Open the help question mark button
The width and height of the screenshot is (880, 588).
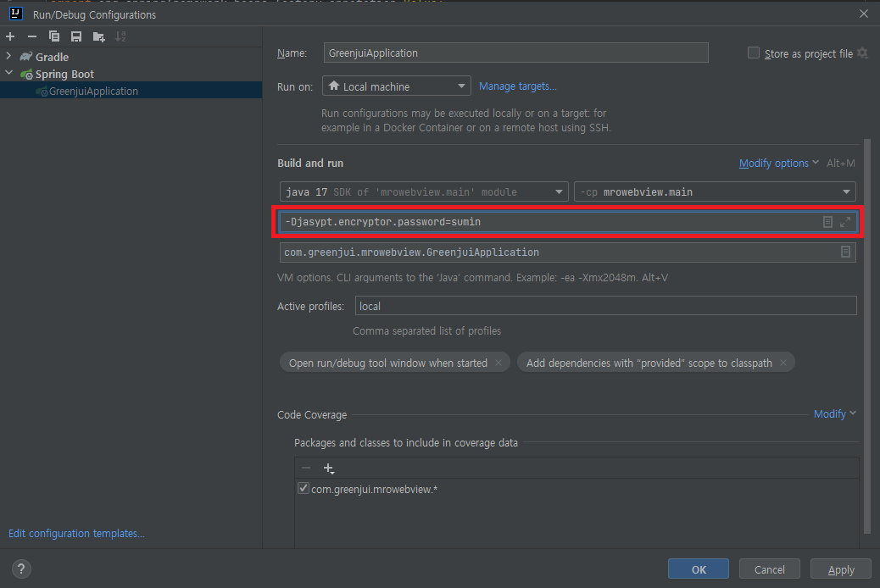20,569
